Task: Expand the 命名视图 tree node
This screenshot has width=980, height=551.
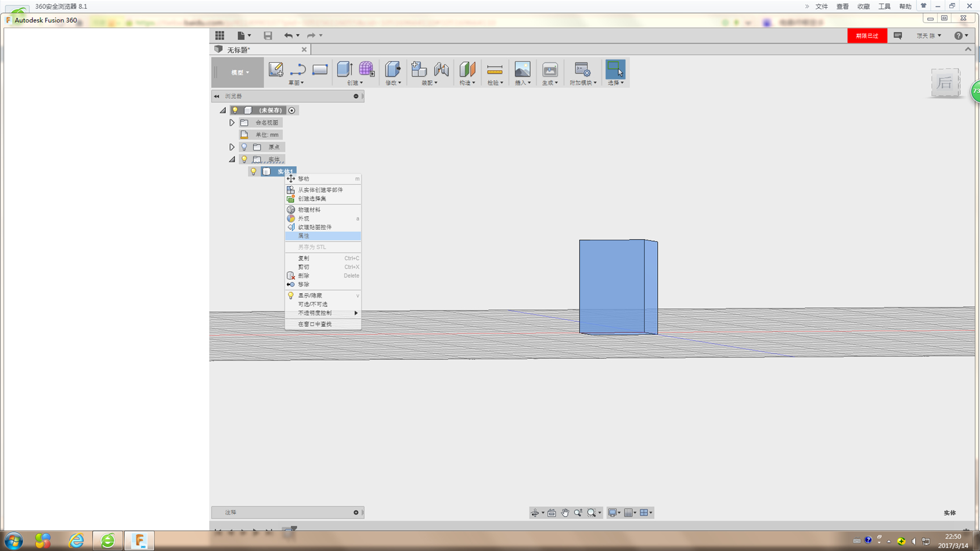Action: (x=232, y=123)
